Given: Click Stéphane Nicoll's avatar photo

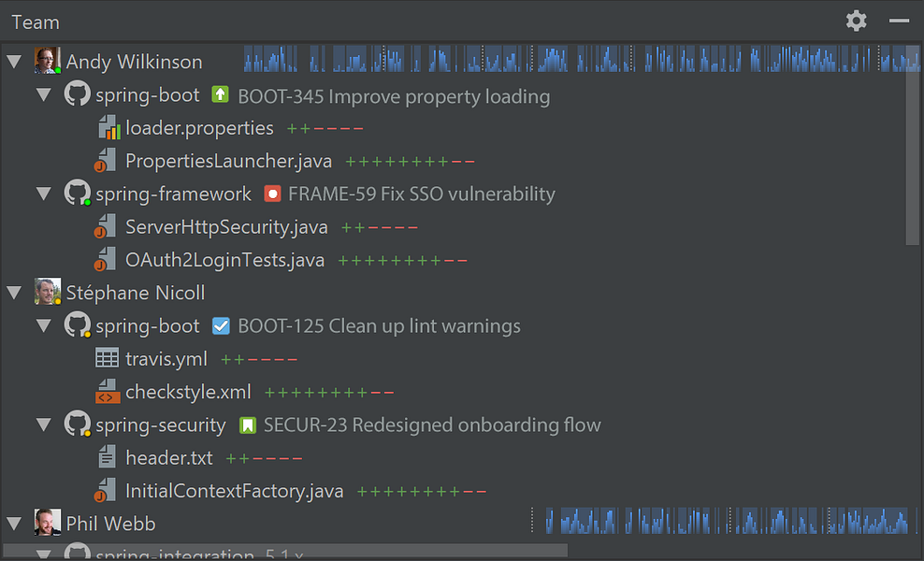Looking at the screenshot, I should 48,292.
